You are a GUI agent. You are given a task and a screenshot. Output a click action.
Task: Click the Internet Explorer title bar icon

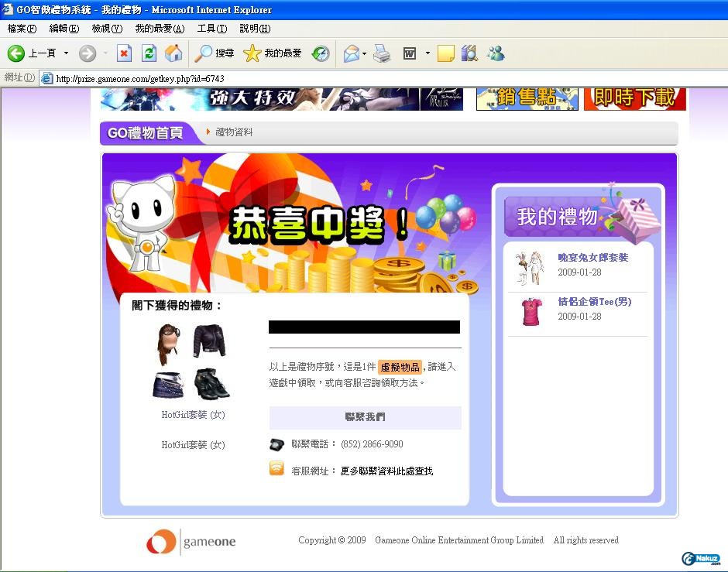click(7, 9)
